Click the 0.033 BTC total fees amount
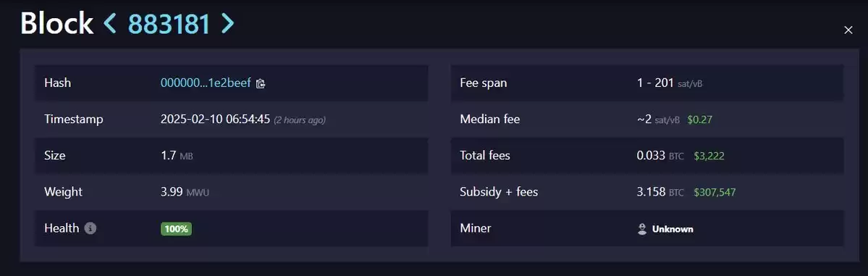 (660, 156)
